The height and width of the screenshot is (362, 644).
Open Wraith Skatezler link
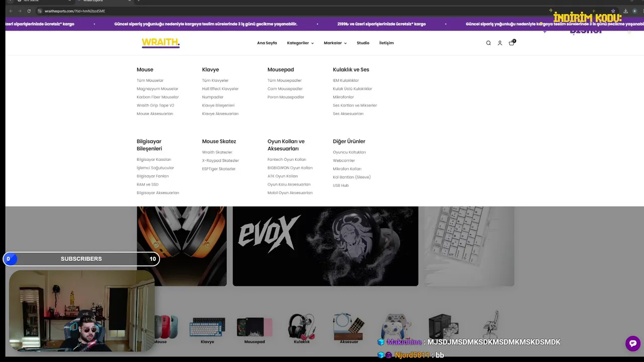coord(217,152)
